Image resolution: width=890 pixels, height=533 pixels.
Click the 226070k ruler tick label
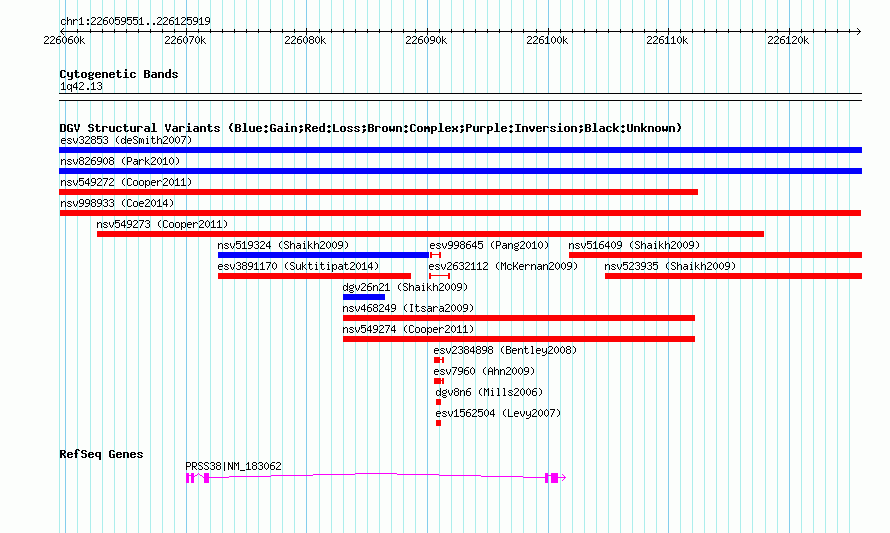(x=185, y=40)
